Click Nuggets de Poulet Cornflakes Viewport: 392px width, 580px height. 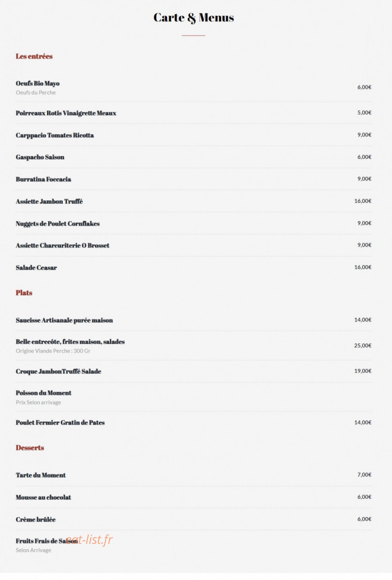point(57,224)
